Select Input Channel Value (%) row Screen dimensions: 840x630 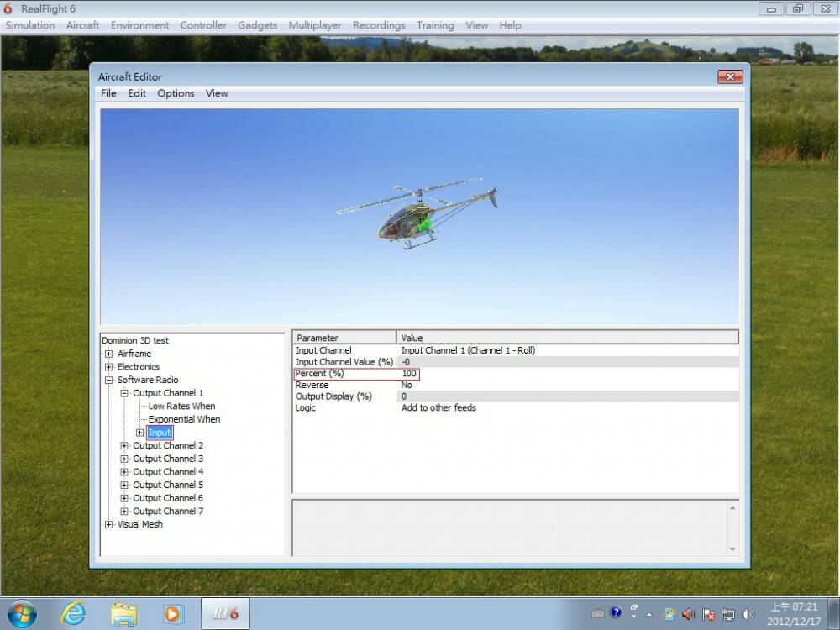point(516,362)
